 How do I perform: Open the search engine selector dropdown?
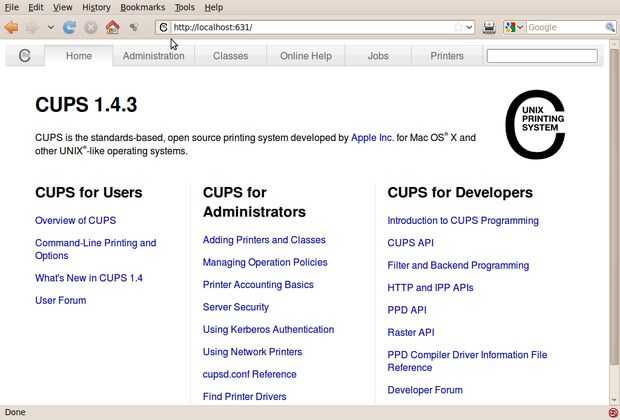coord(514,27)
